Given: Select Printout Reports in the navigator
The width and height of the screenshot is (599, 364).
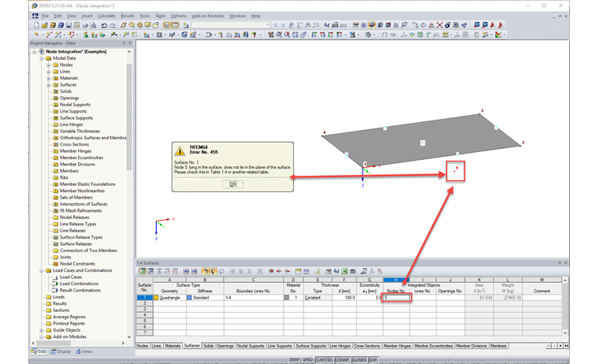Looking at the screenshot, I should pos(69,324).
